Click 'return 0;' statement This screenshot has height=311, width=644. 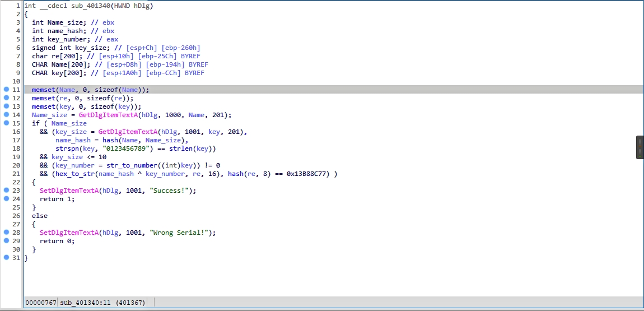coord(57,241)
